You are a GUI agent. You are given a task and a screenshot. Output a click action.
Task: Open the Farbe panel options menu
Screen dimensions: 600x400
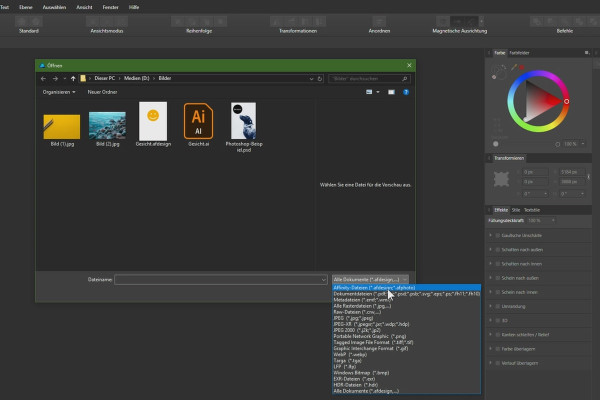pos(587,53)
